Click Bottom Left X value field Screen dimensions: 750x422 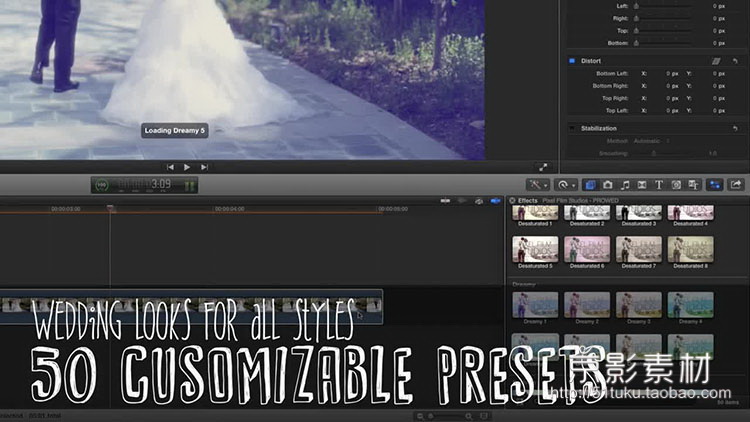[x=672, y=74]
